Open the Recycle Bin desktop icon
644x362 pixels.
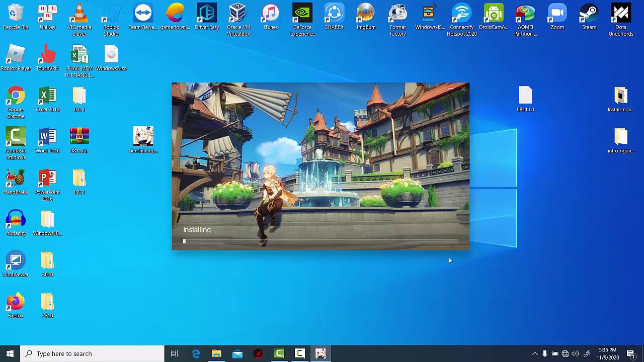pyautogui.click(x=16, y=17)
